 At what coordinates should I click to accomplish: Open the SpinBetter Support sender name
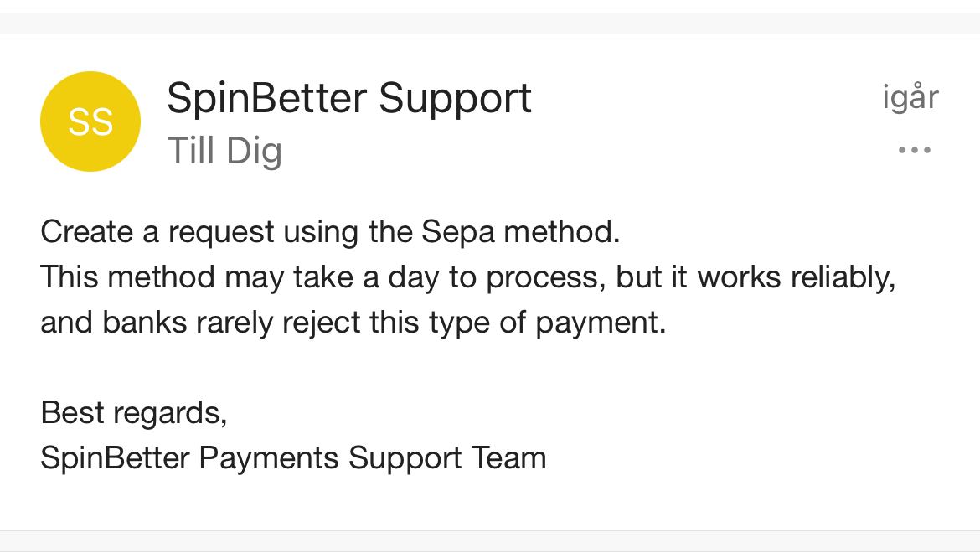[x=348, y=98]
